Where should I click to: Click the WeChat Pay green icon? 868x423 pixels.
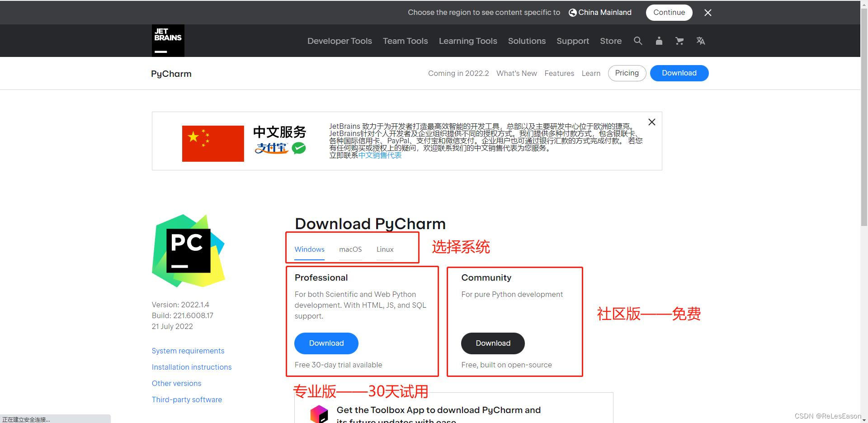(299, 148)
